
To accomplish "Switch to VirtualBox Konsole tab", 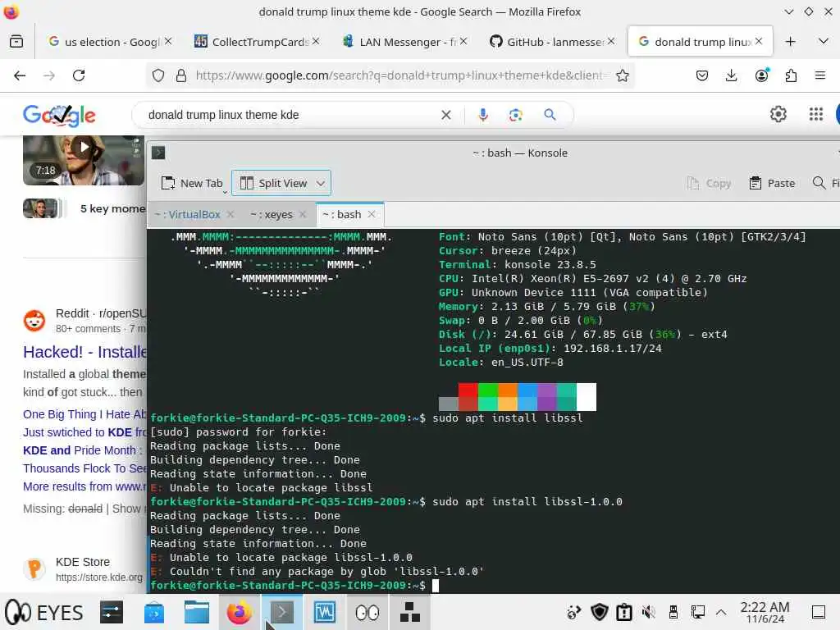I will click(x=188, y=214).
